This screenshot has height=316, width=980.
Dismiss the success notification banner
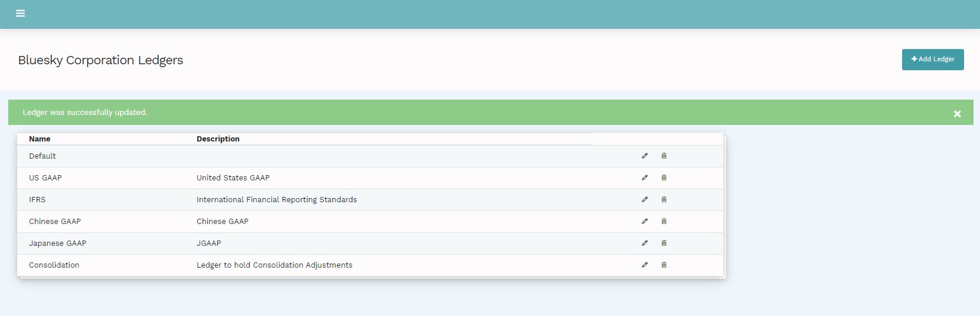pyautogui.click(x=957, y=114)
